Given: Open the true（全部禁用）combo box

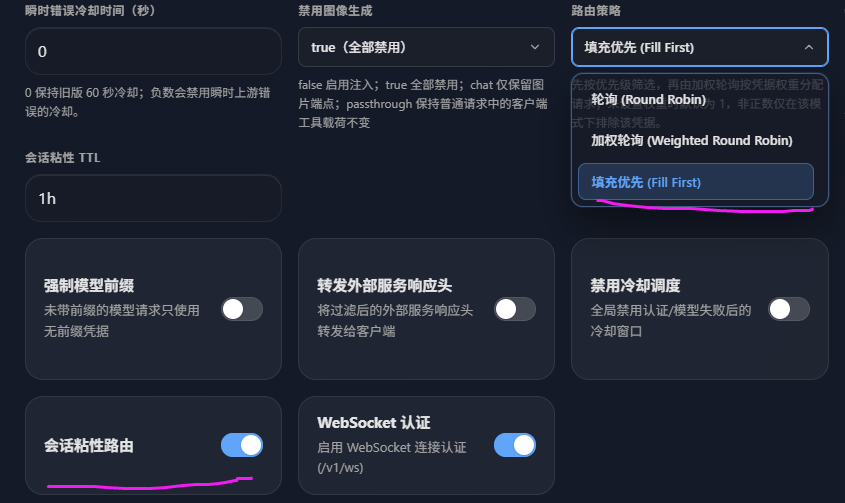Looking at the screenshot, I should [426, 47].
